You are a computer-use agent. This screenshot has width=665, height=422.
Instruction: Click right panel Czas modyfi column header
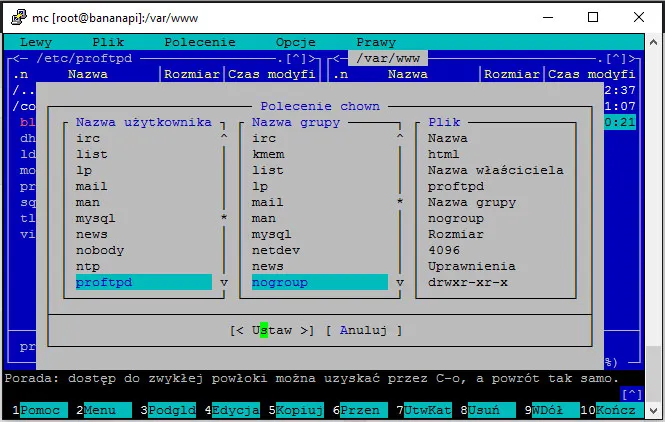(592, 74)
